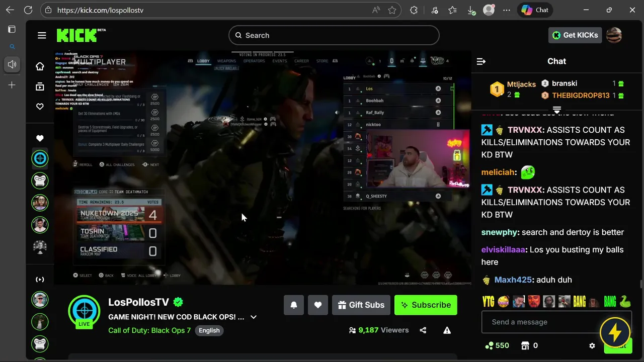Open chat settings gear
Viewport: 644px width, 362px height.
tap(592, 346)
